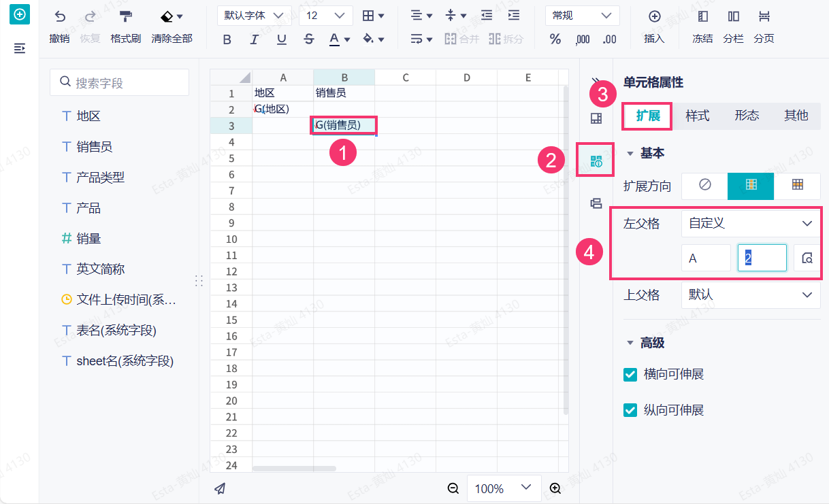Switch to the 其他 tab
The image size is (829, 504).
tap(796, 116)
